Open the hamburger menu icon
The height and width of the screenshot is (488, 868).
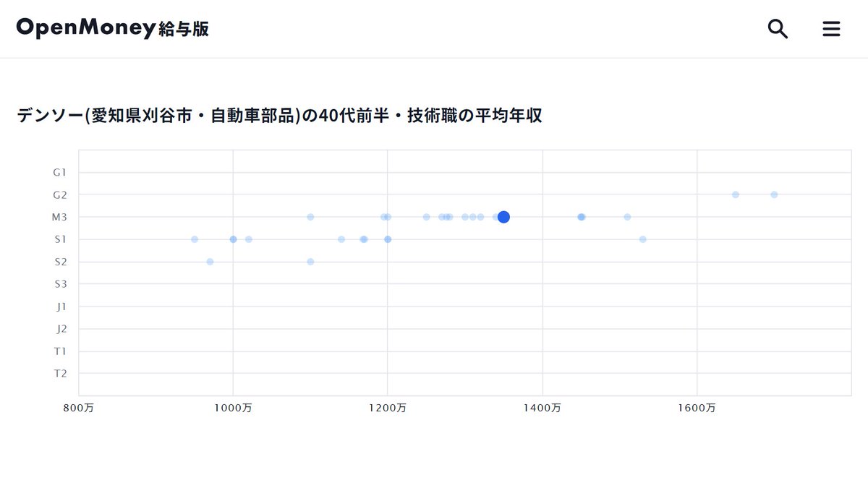(831, 29)
